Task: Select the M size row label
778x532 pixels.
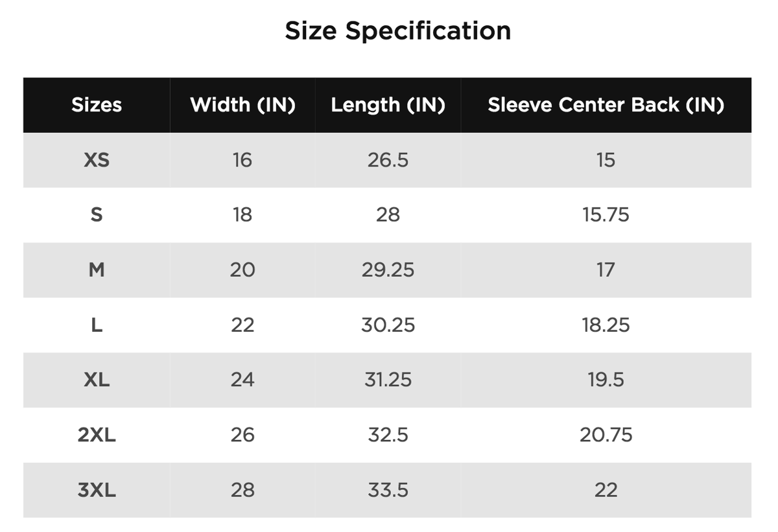Action: coord(97,270)
